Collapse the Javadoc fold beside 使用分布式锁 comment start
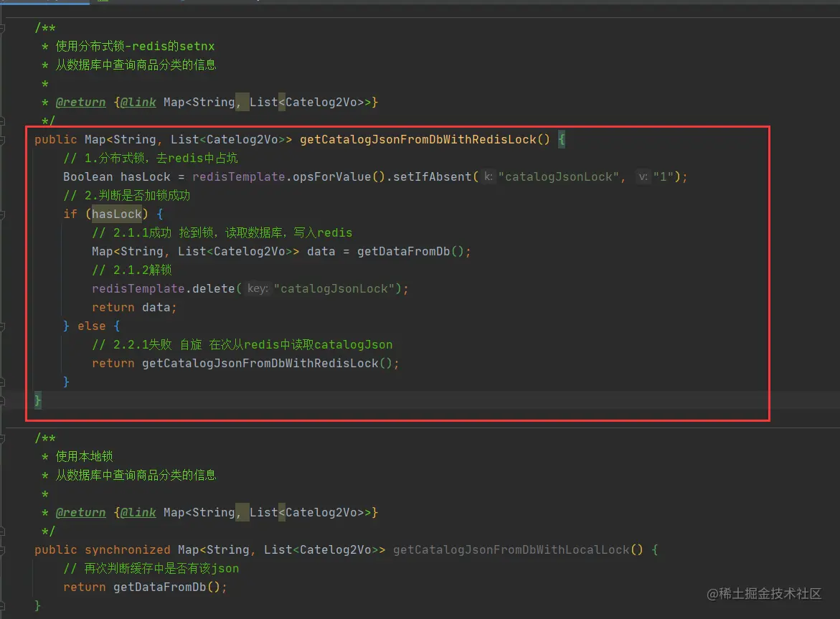The width and height of the screenshot is (840, 619). point(2,28)
